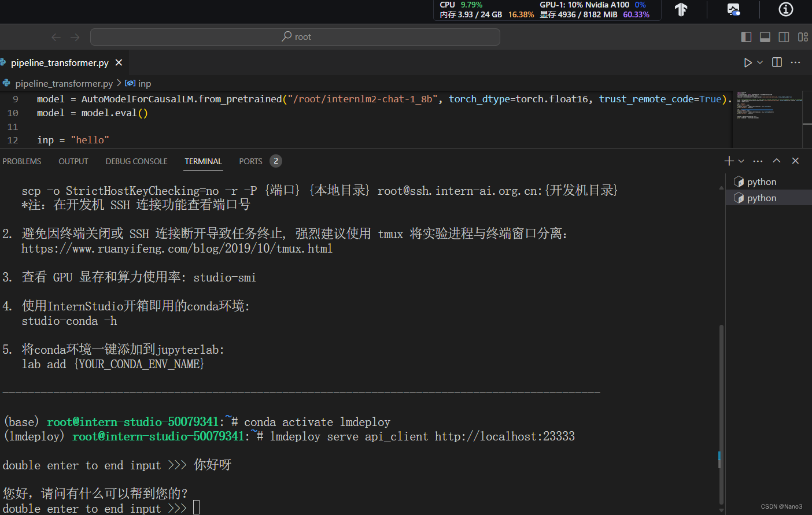Switch to the PROBLEMS panel tab
Viewport: 812px width, 515px height.
[22, 161]
